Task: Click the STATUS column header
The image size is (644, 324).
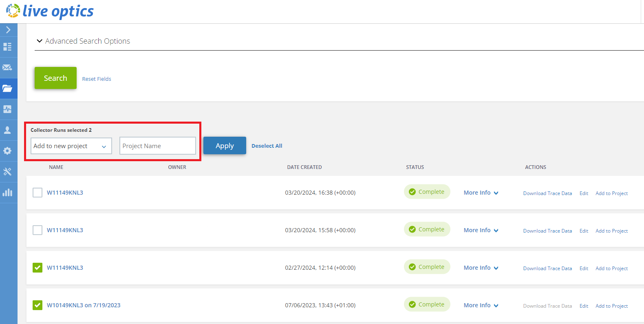Action: (415, 167)
